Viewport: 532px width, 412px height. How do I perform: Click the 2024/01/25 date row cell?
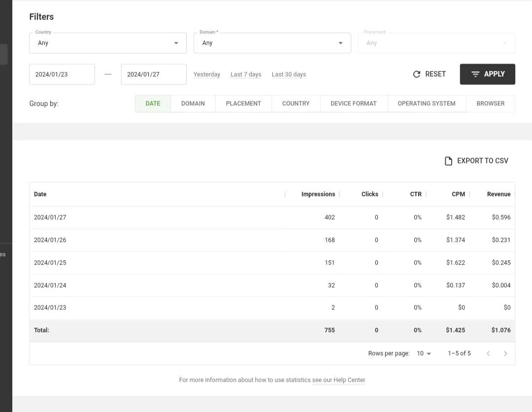tap(50, 263)
